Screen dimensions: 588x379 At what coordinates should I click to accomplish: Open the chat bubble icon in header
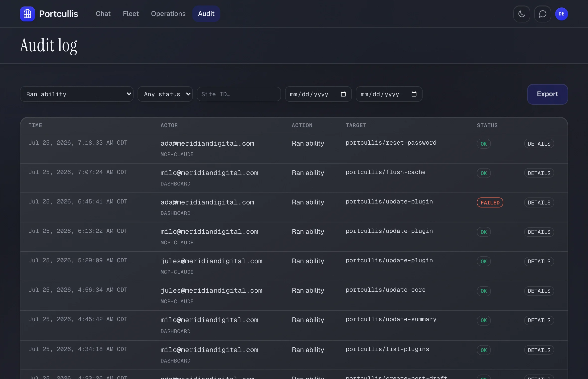coord(542,14)
